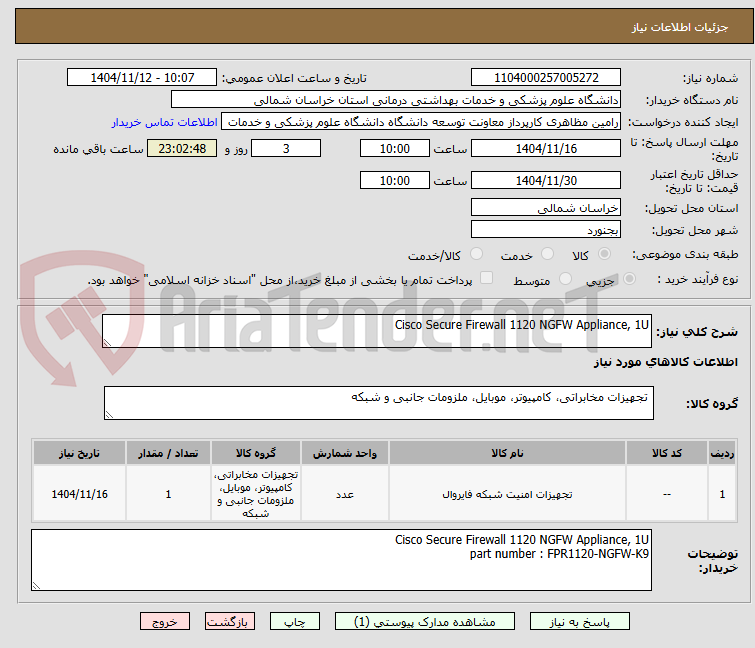Viewport: 755px width, 648px height.
Task: Click the price validity time 10:00 field
Action: 395,180
